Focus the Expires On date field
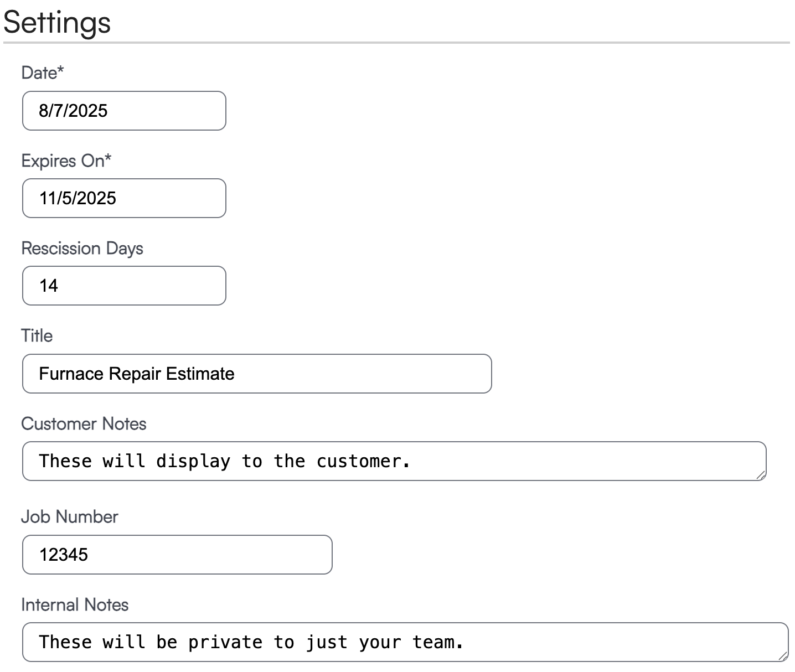The height and width of the screenshot is (672, 795). (x=124, y=198)
